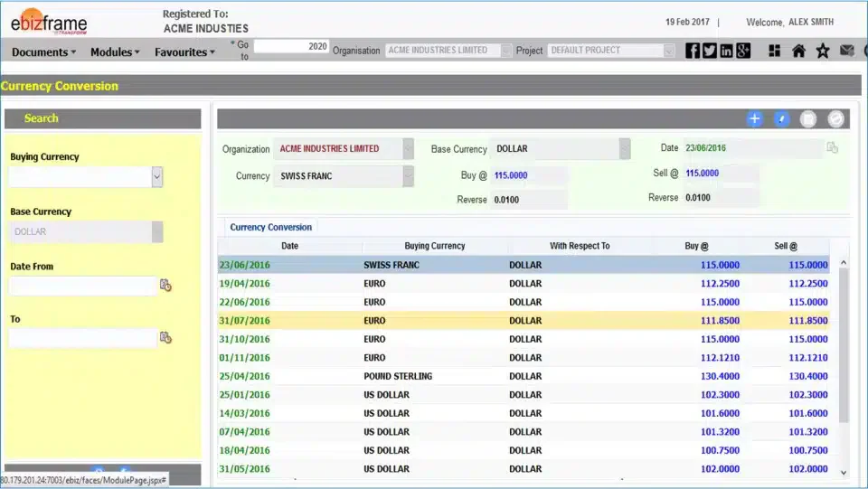Open the Google Plus icon in header

pos(743,51)
